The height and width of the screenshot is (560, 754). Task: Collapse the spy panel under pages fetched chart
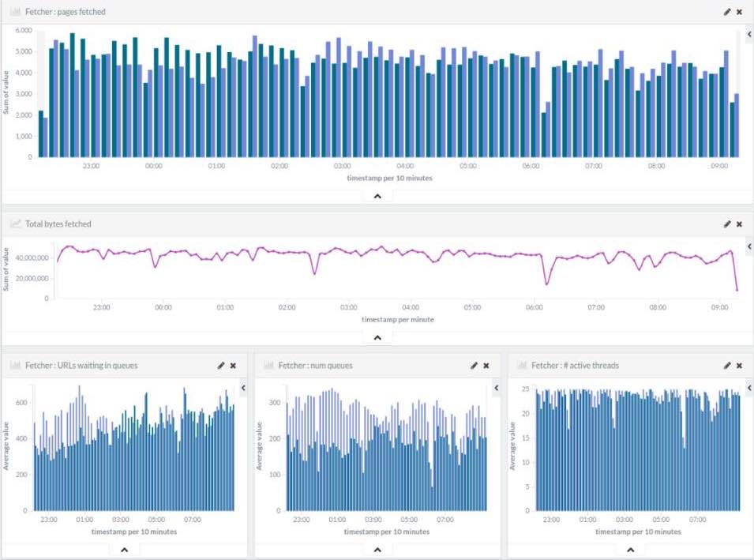pos(377,197)
